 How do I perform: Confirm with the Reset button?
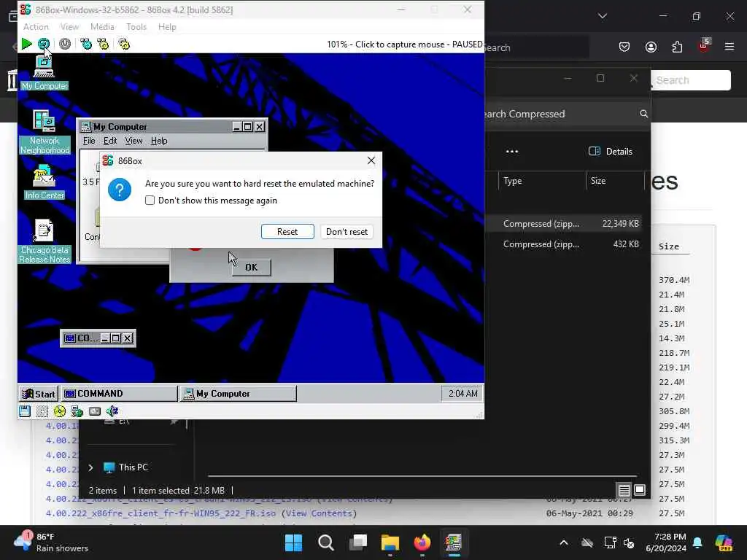coord(287,231)
